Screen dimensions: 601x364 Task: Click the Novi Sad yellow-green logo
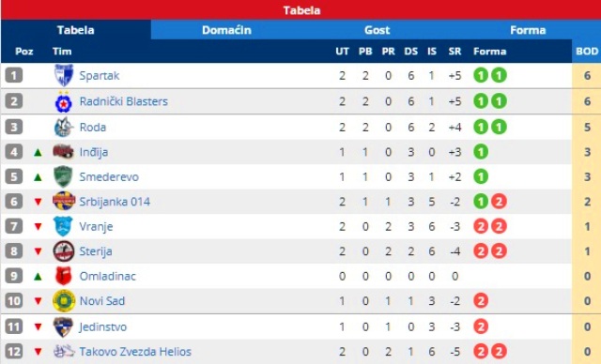(64, 301)
